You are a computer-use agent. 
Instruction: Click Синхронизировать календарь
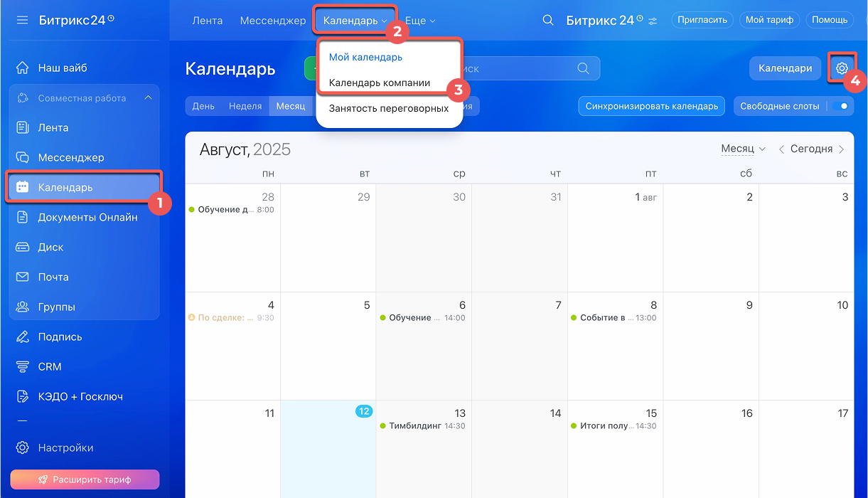(x=652, y=106)
